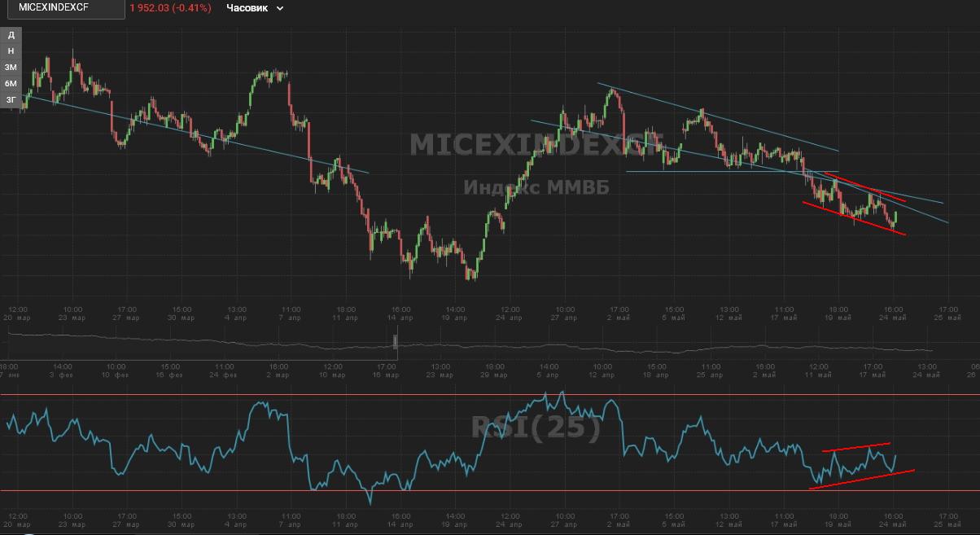The image size is (980, 535).
Task: Open the Часовик timeframe dropdown
Action: pyautogui.click(x=255, y=8)
